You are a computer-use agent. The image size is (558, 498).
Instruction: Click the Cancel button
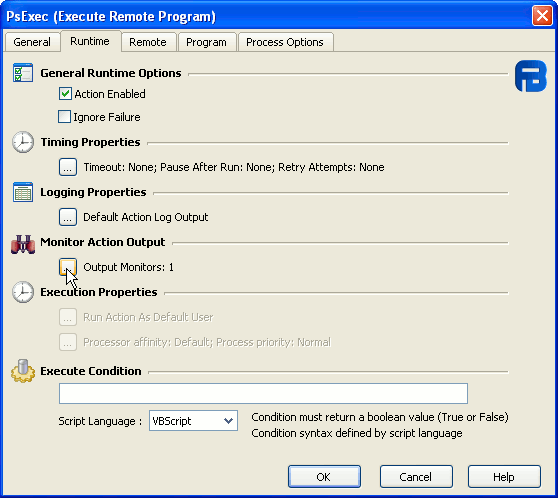[416, 477]
